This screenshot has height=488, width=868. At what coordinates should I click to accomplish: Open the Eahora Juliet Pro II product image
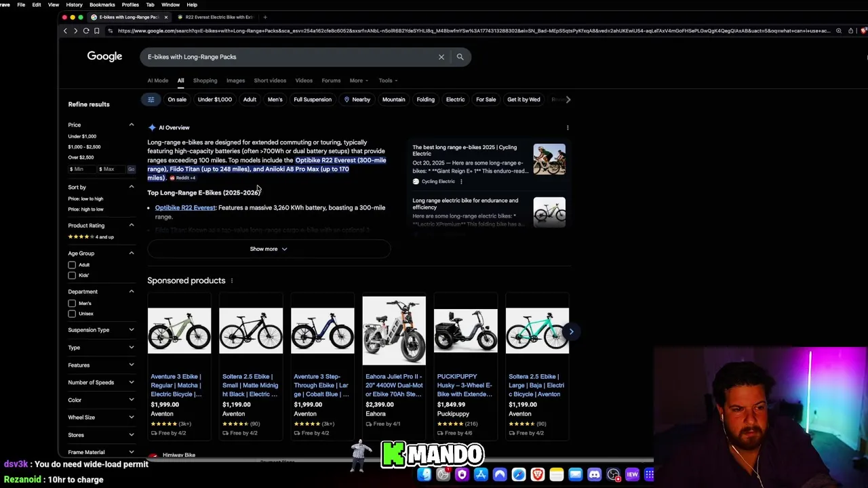[x=394, y=331]
